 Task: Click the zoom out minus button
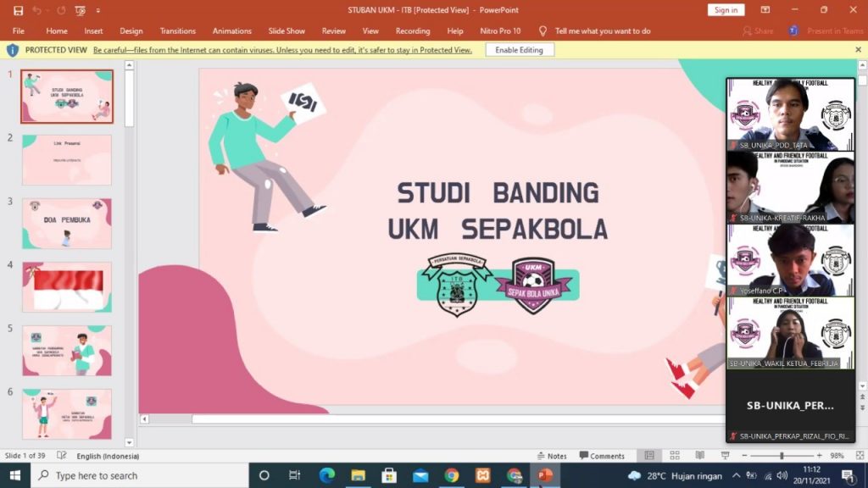pyautogui.click(x=744, y=455)
